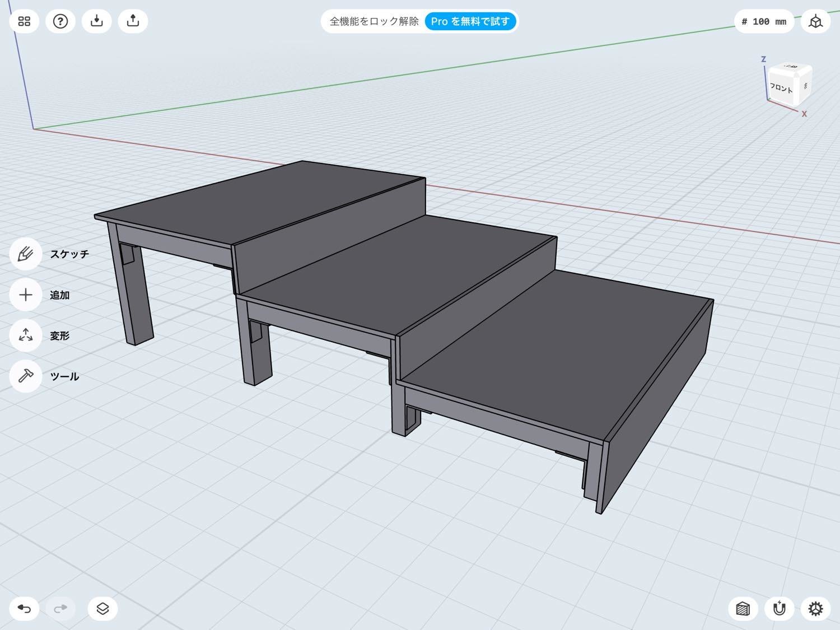Select the スケッチ pencil tool icon
This screenshot has width=840, height=630.
(25, 254)
